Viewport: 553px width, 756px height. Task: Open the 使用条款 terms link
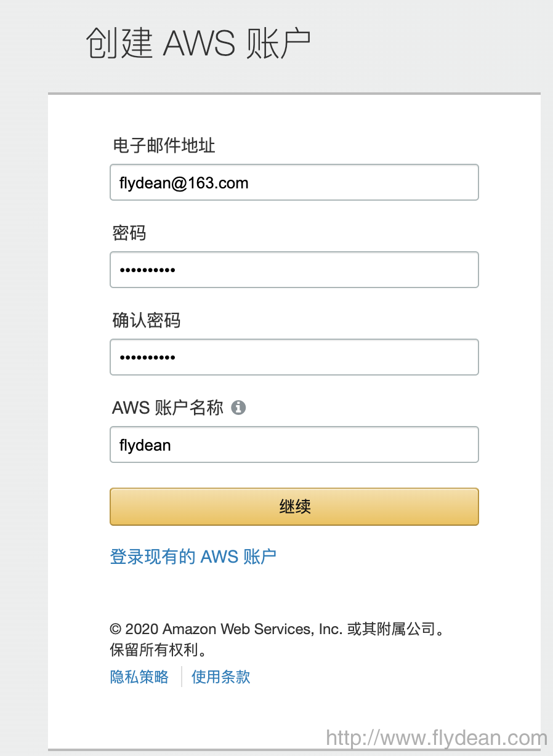tap(221, 677)
